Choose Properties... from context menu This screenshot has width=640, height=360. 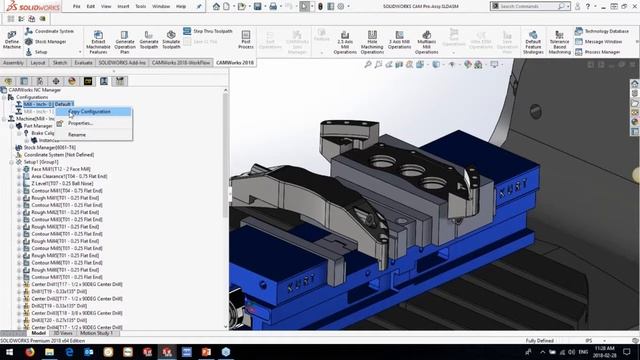tap(93, 123)
